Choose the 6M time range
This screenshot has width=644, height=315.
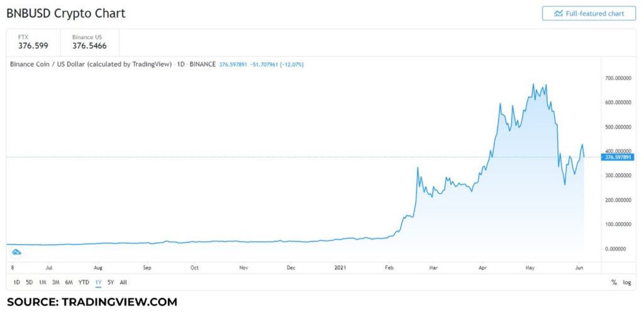coord(69,282)
